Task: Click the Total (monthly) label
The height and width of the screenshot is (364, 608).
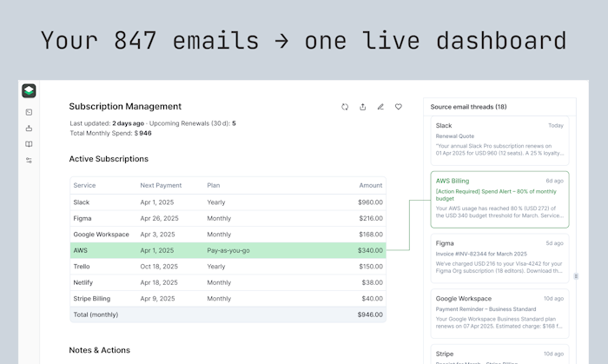Action: 96,314
